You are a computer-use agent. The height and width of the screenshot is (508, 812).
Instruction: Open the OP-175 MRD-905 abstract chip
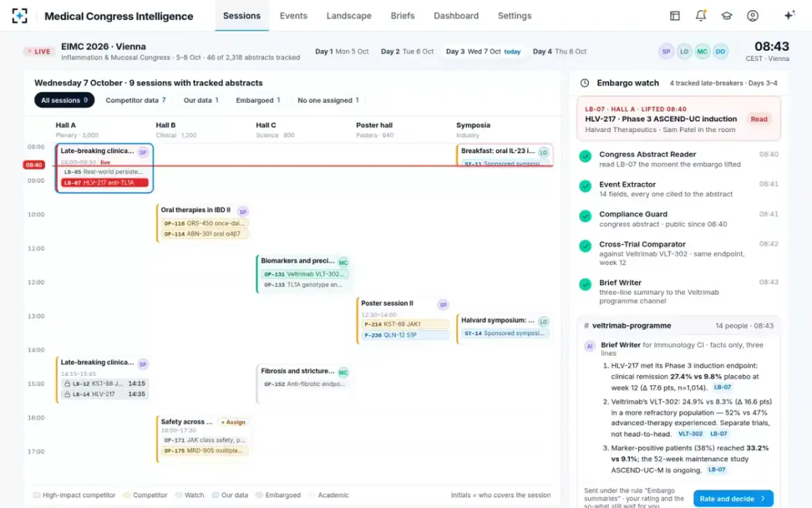point(205,450)
